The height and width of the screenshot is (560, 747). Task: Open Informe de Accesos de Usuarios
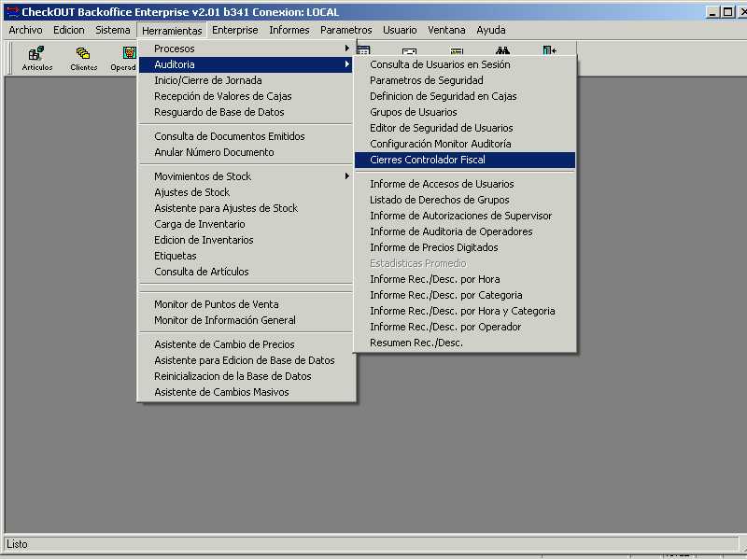point(465,184)
